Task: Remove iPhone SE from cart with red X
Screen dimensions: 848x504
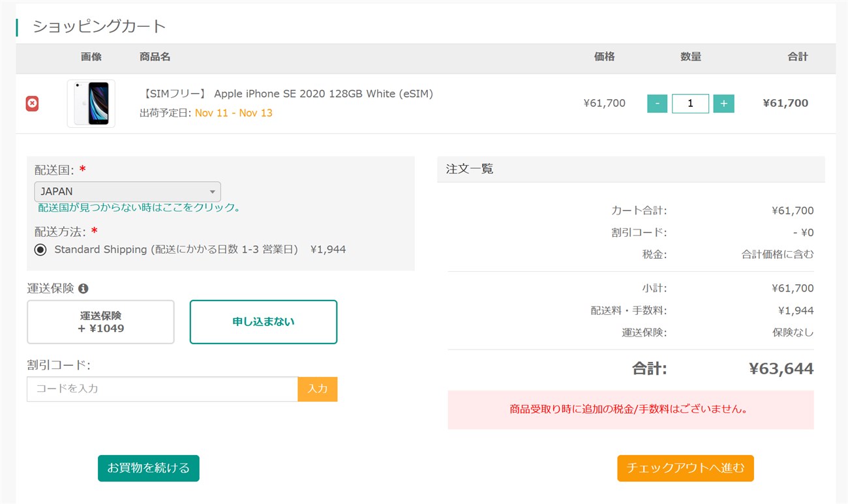Action: (x=32, y=104)
